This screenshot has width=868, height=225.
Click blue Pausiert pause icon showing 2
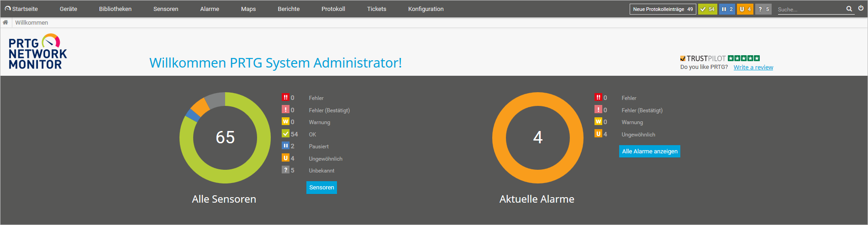[285, 146]
